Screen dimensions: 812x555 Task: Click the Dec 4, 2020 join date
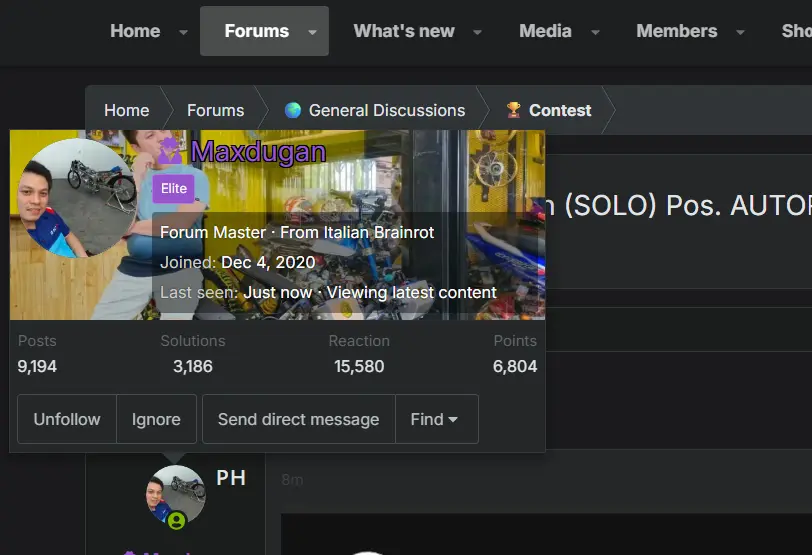pyautogui.click(x=268, y=262)
